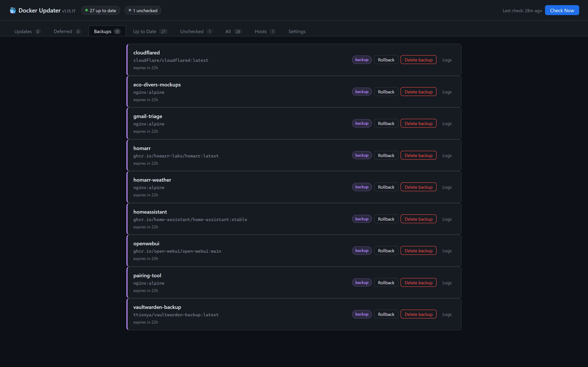Delete backup for eco-divers-mockups
This screenshot has height=367, width=588.
(x=418, y=92)
